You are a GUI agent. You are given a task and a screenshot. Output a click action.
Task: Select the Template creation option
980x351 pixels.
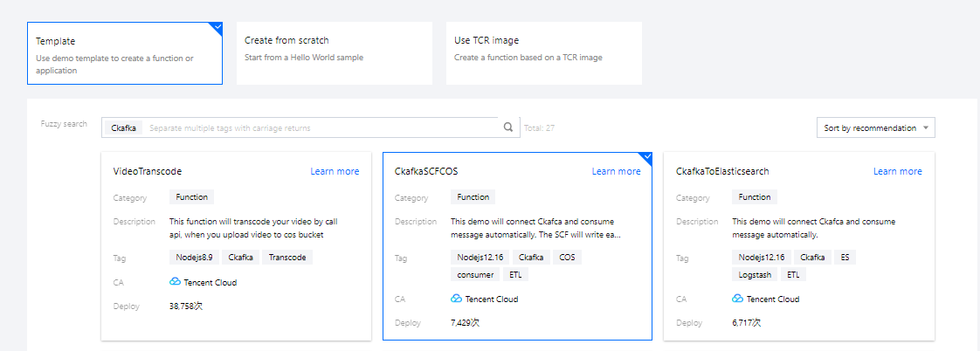click(125, 53)
